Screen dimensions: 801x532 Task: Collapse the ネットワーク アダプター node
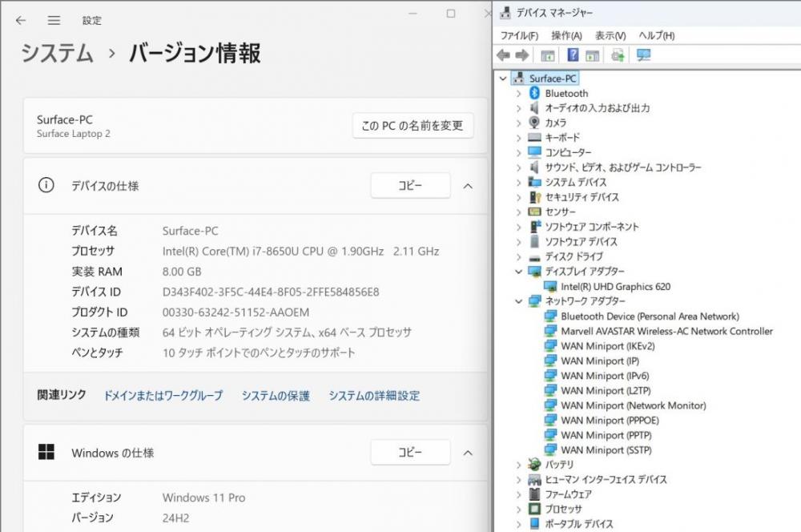coord(518,301)
